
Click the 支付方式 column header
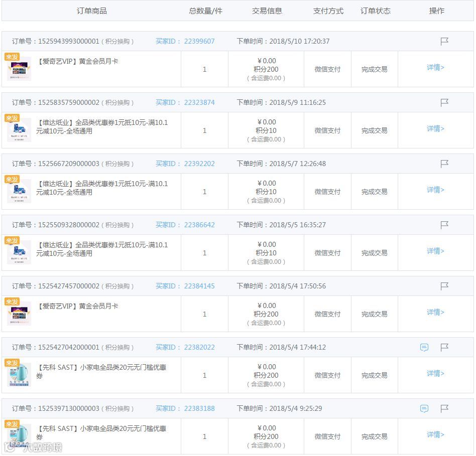328,11
